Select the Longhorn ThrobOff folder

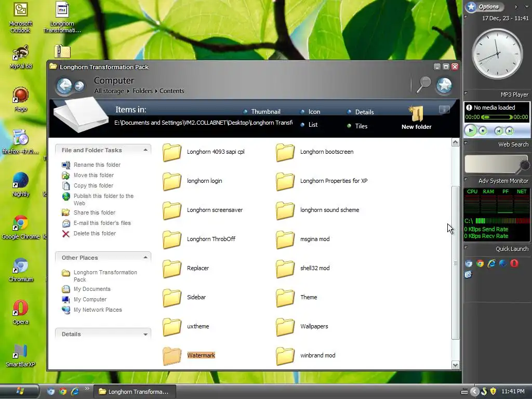pos(199,239)
